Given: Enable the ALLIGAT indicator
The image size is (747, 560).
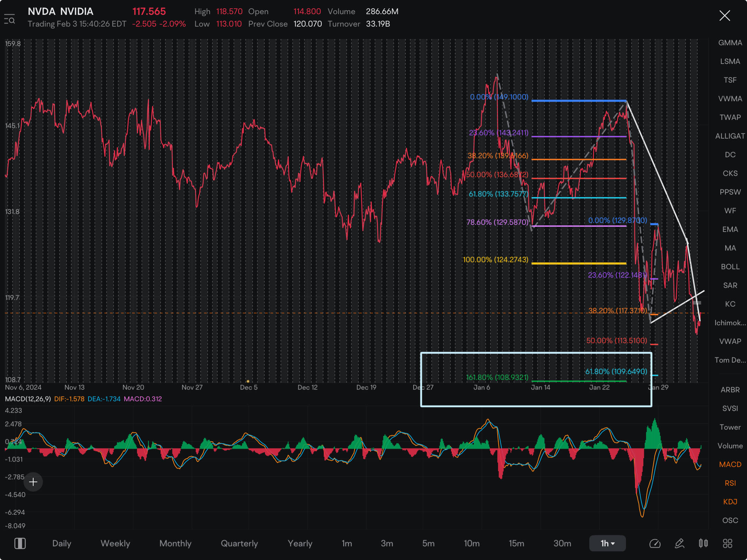Looking at the screenshot, I should [x=730, y=136].
